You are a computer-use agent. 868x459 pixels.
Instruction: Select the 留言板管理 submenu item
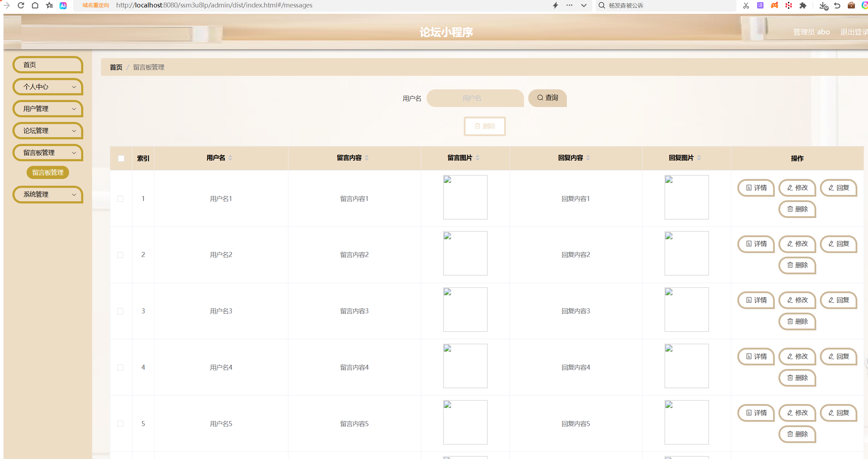(x=48, y=173)
